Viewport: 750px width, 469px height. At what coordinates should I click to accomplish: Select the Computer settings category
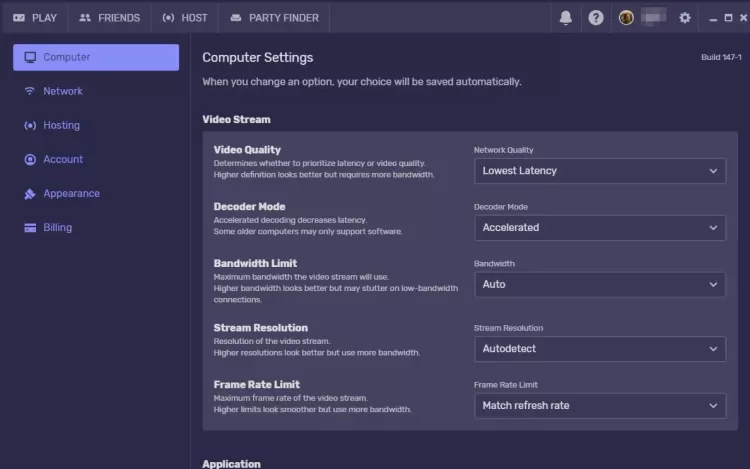pyautogui.click(x=96, y=57)
